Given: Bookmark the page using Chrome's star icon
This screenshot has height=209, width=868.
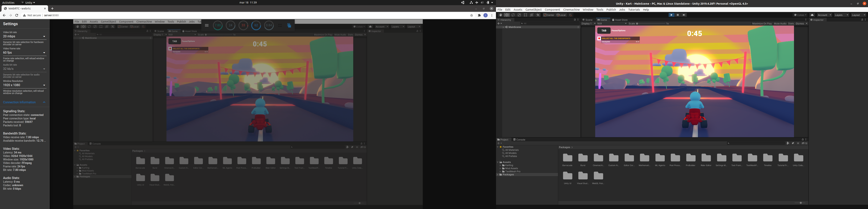Looking at the screenshot, I should pos(471,15).
